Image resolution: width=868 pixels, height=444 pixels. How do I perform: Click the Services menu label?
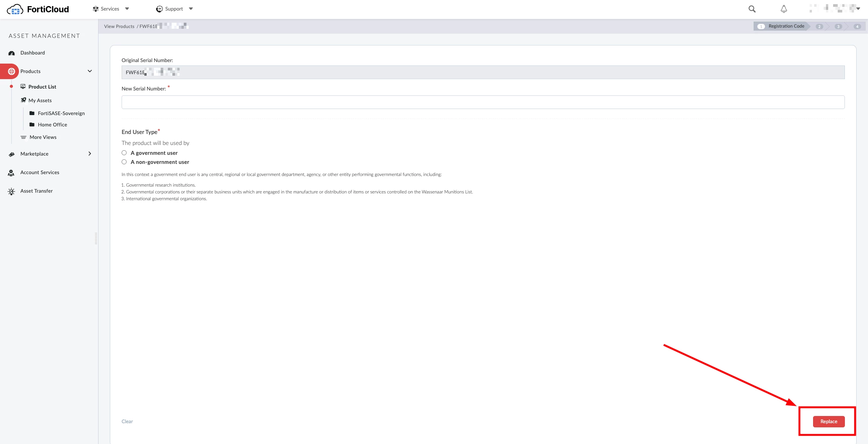(x=110, y=9)
